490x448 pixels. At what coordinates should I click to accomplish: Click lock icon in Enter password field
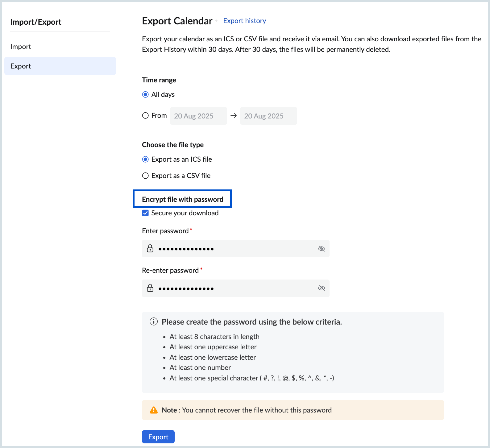(x=150, y=248)
